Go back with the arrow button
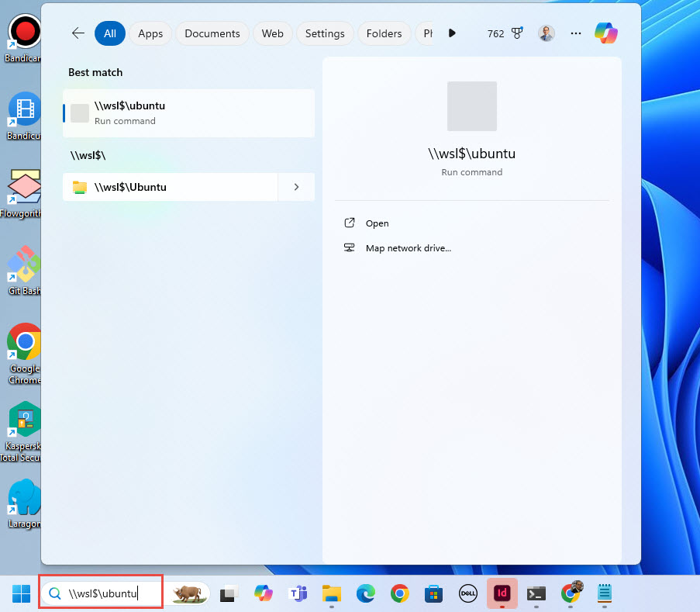The width and height of the screenshot is (700, 612). coord(78,33)
